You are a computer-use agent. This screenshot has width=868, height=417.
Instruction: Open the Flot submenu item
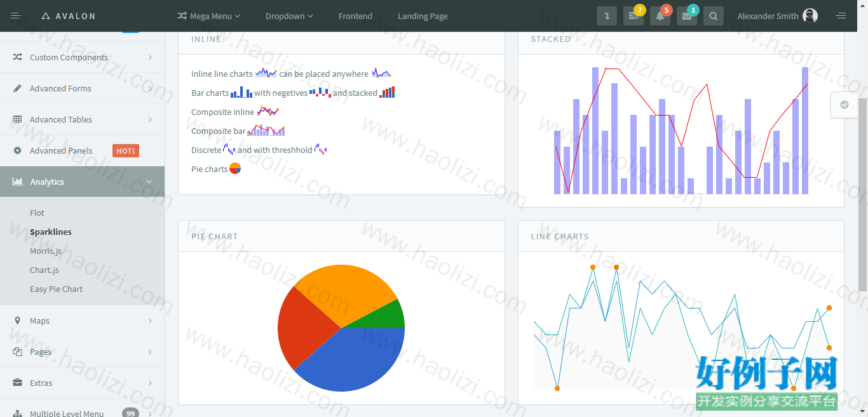click(37, 213)
